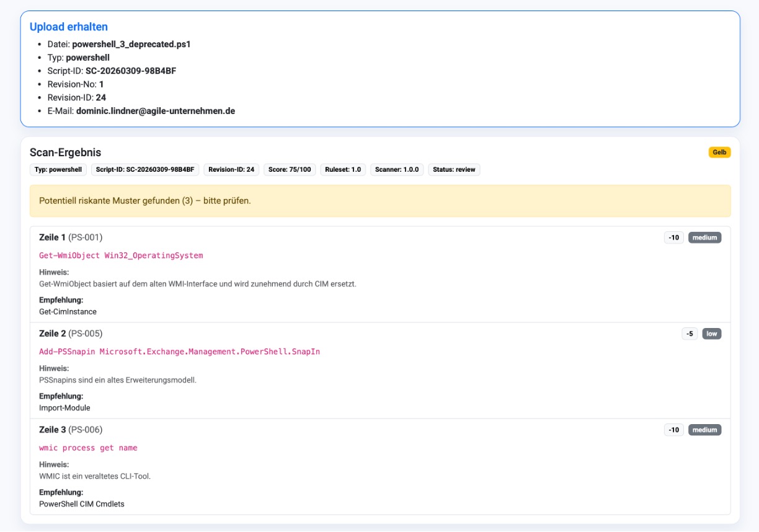Select the medium severity badge on Zeile 1

click(x=704, y=237)
